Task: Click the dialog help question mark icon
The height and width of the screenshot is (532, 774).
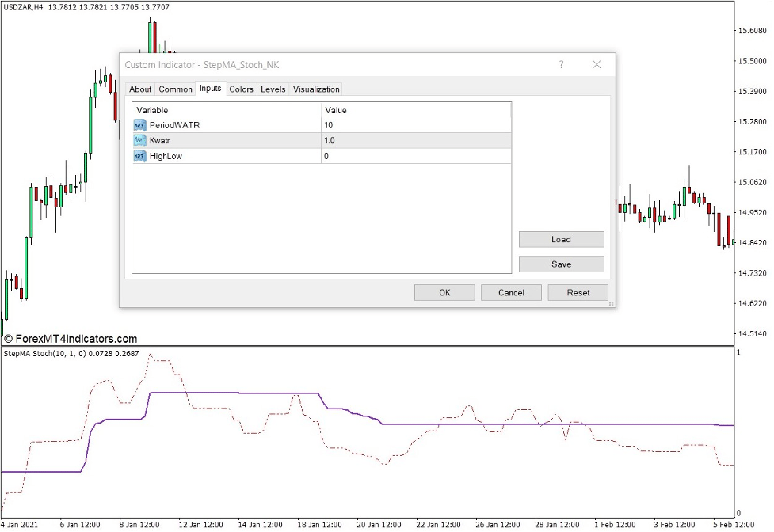Action: [x=561, y=64]
